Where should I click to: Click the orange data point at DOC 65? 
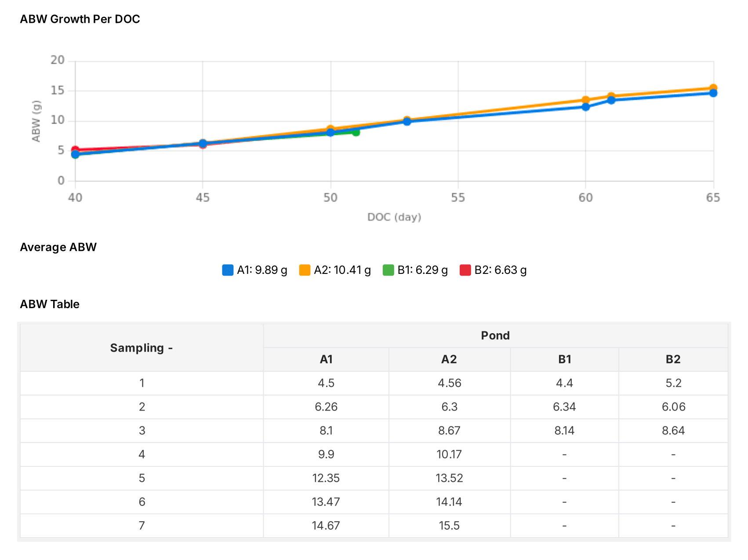click(x=713, y=88)
